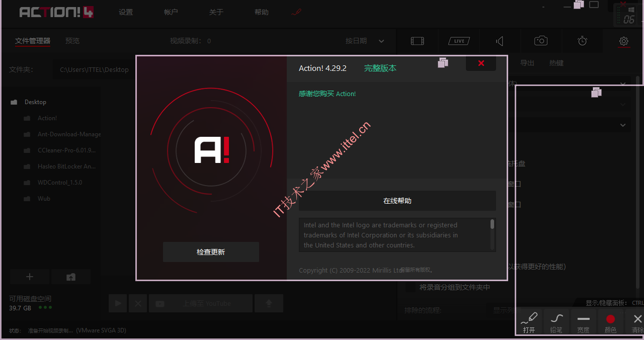Image resolution: width=644 pixels, height=340 pixels.
Task: Click the 在线帮助 button
Action: [x=397, y=201]
